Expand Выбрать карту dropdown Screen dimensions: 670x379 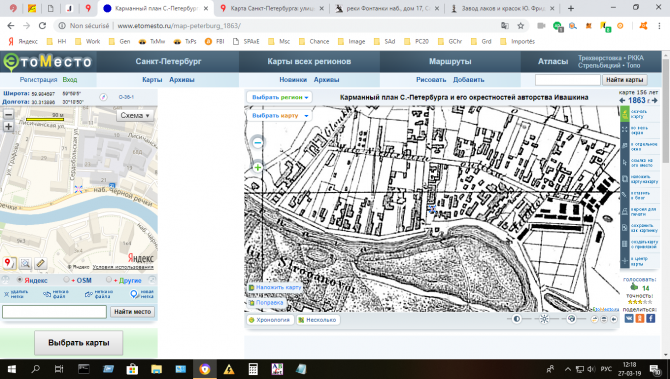coord(280,115)
